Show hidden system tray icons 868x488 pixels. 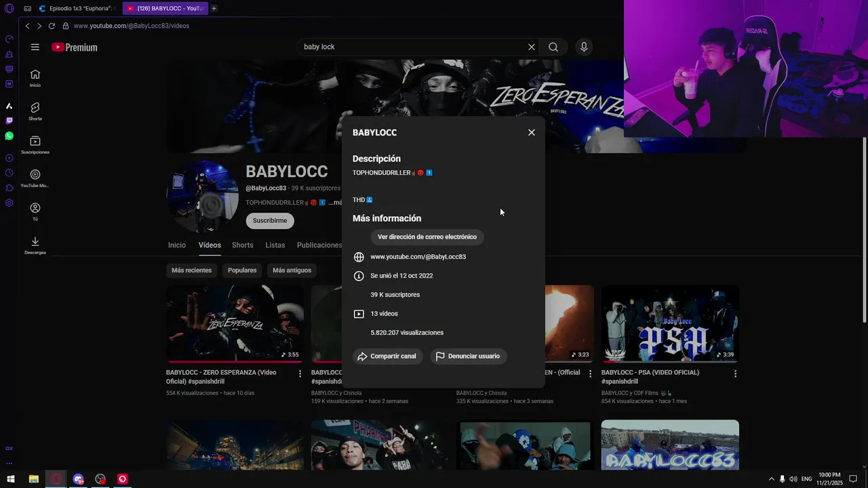coord(771,479)
